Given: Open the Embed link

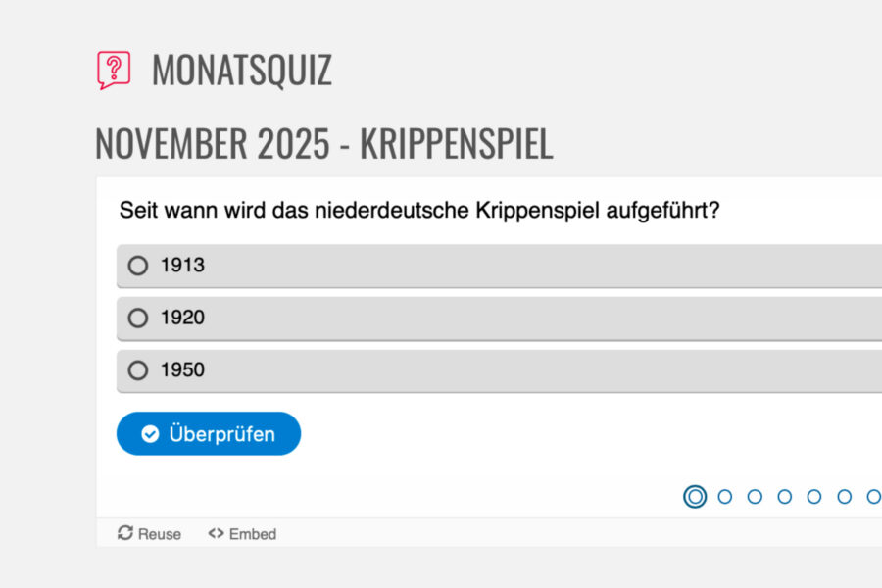Looking at the screenshot, I should click(251, 534).
